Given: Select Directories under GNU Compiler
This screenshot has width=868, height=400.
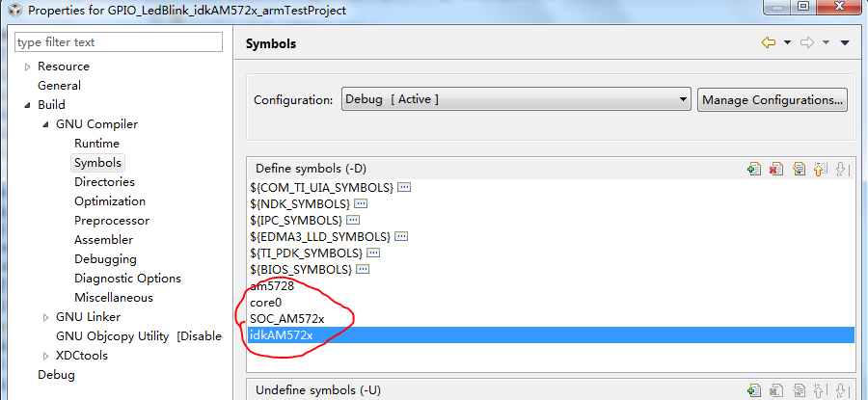Looking at the screenshot, I should click(x=104, y=182).
